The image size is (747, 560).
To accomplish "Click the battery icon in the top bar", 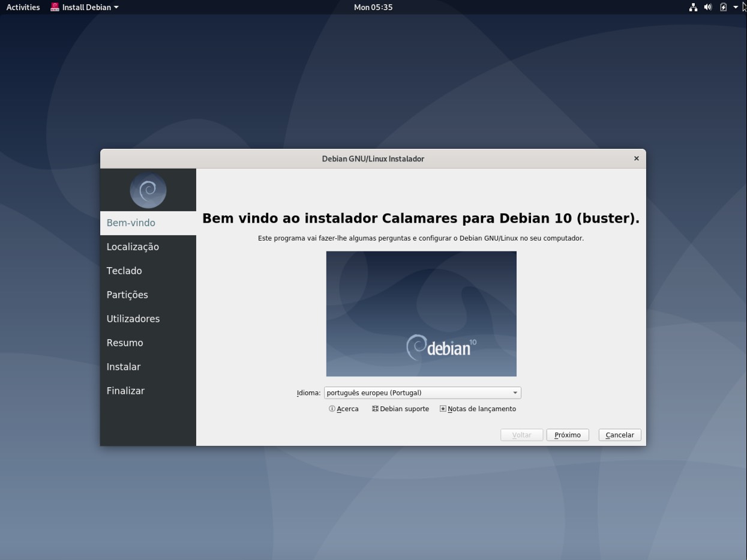I will 722,7.
